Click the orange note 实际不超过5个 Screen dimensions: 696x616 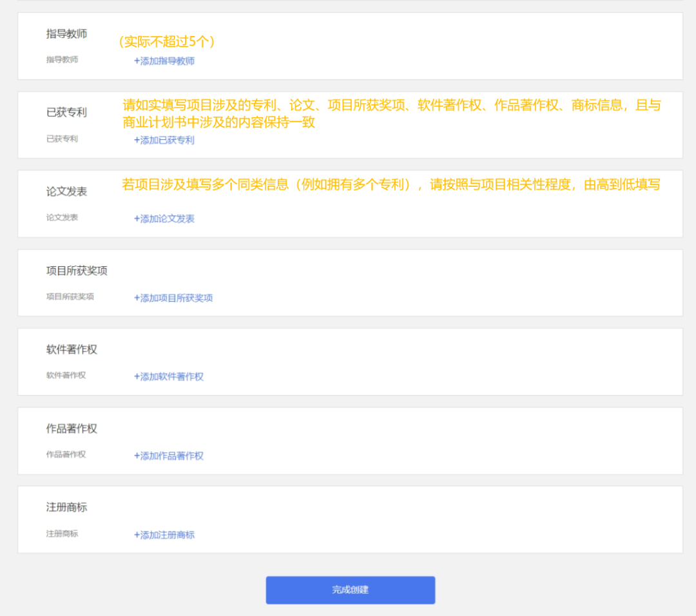167,42
